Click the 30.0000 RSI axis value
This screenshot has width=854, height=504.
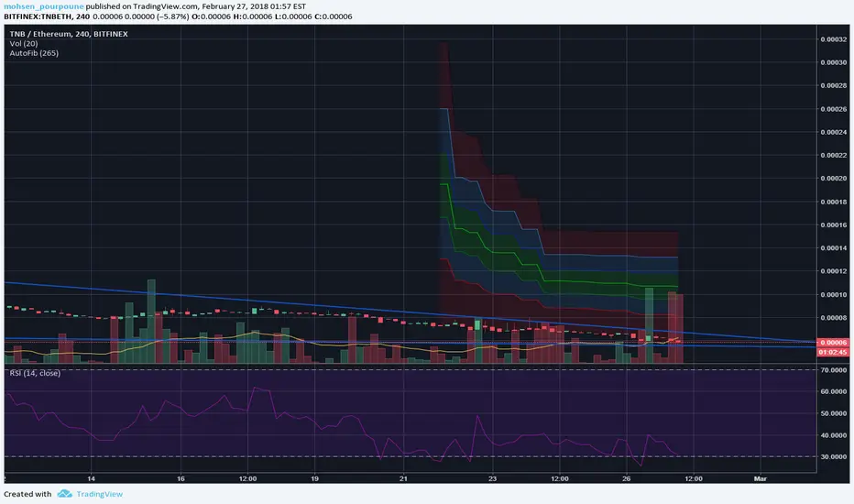tap(833, 456)
